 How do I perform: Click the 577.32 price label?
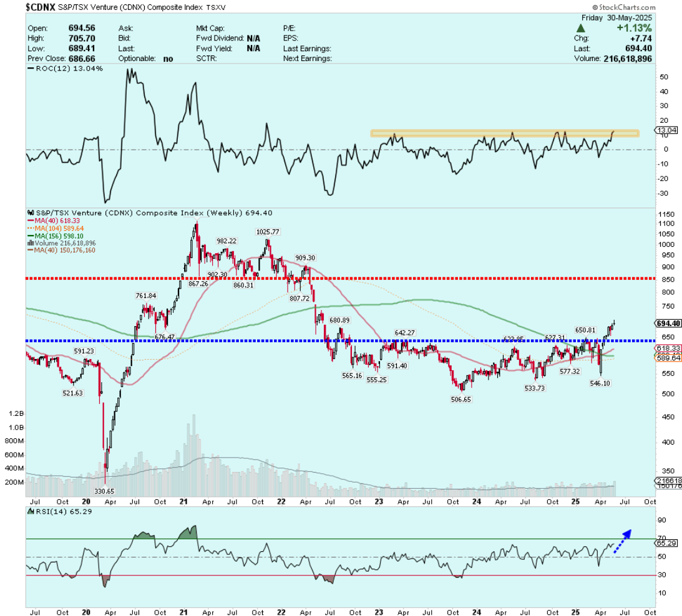click(x=569, y=371)
